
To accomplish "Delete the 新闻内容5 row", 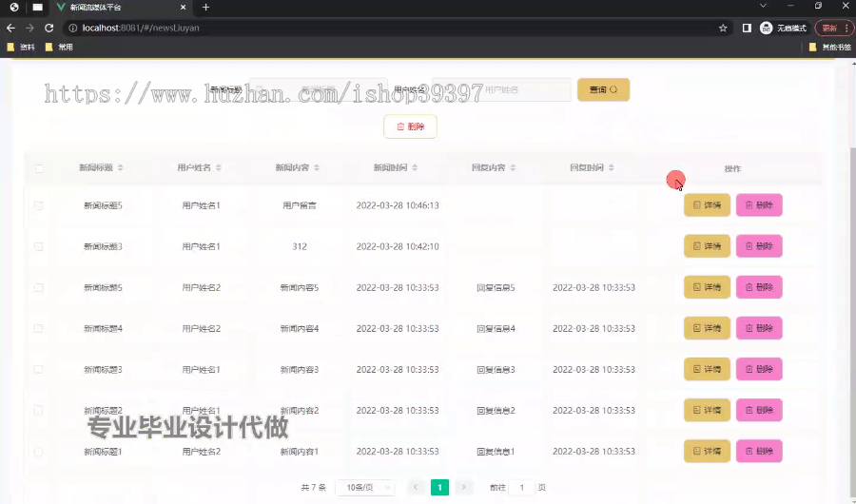I will (759, 287).
